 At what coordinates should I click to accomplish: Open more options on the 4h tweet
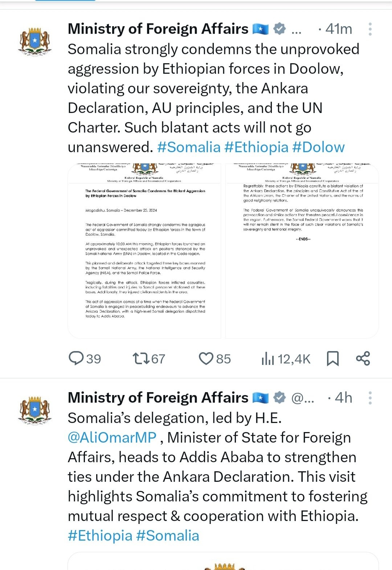pos(370,398)
